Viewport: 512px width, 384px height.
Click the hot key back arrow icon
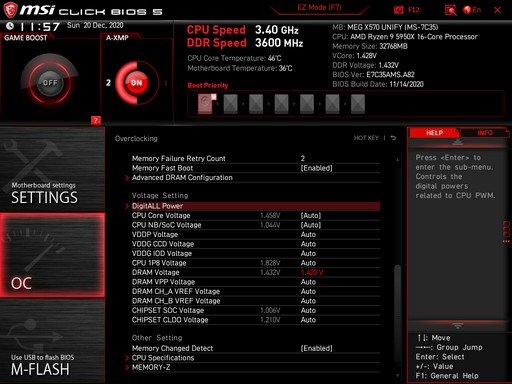(393, 138)
